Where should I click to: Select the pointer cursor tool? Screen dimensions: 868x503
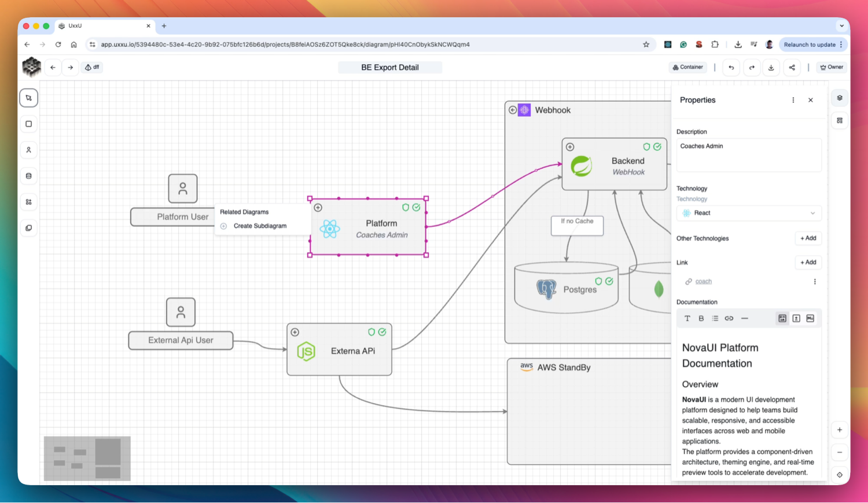click(x=28, y=98)
